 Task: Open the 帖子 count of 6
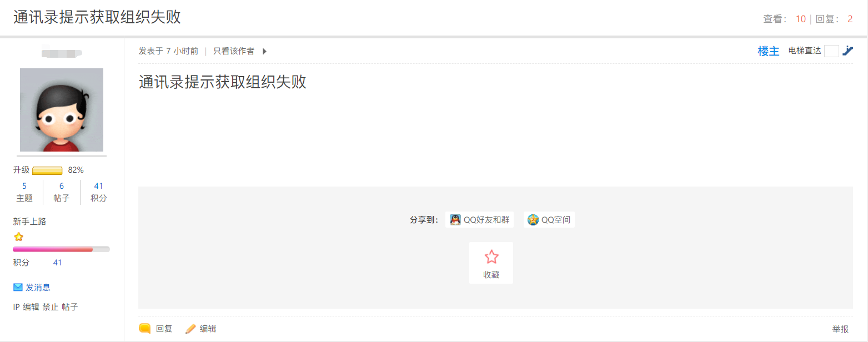click(62, 186)
